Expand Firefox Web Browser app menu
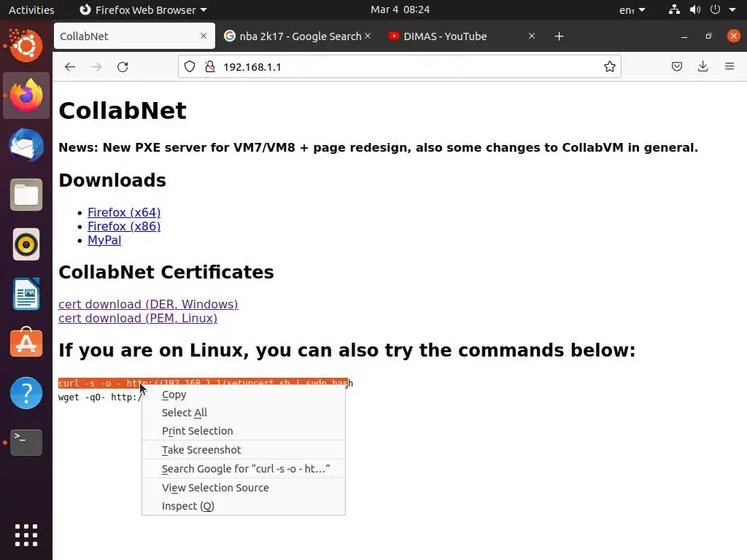Screen dimensions: 747x560 click(143, 9)
